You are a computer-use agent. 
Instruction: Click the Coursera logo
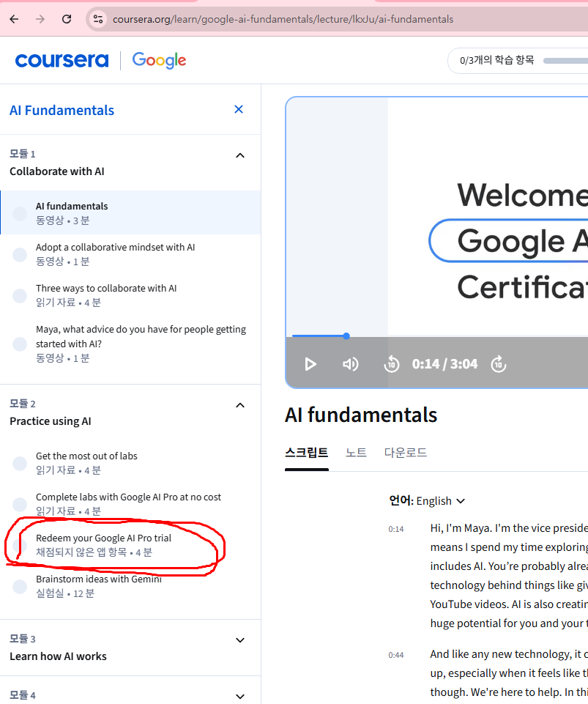[62, 60]
